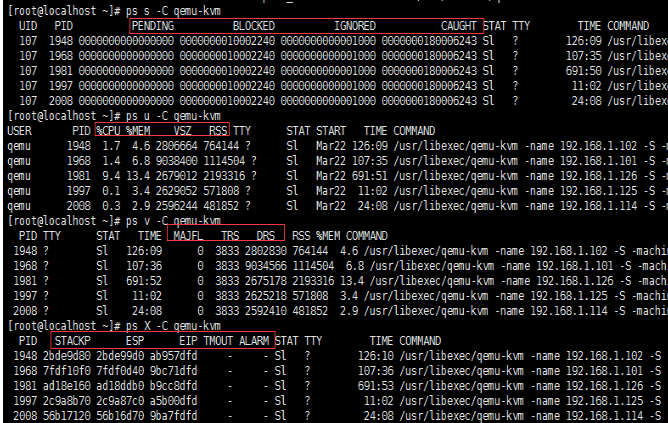The image size is (668, 423).
Task: Click the PENDING column header
Action: point(153,24)
